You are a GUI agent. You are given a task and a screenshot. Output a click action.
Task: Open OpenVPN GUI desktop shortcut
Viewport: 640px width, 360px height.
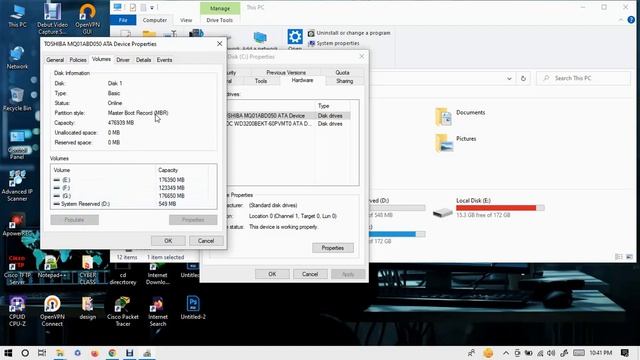[x=87, y=18]
